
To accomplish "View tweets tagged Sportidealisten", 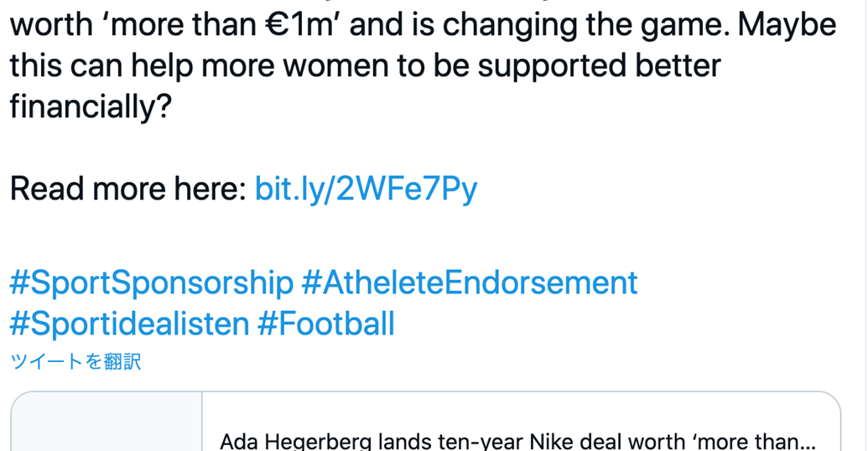I will coord(129,324).
